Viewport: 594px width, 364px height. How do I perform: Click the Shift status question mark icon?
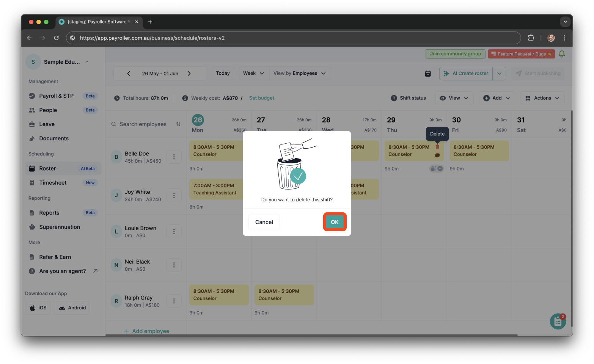click(394, 98)
